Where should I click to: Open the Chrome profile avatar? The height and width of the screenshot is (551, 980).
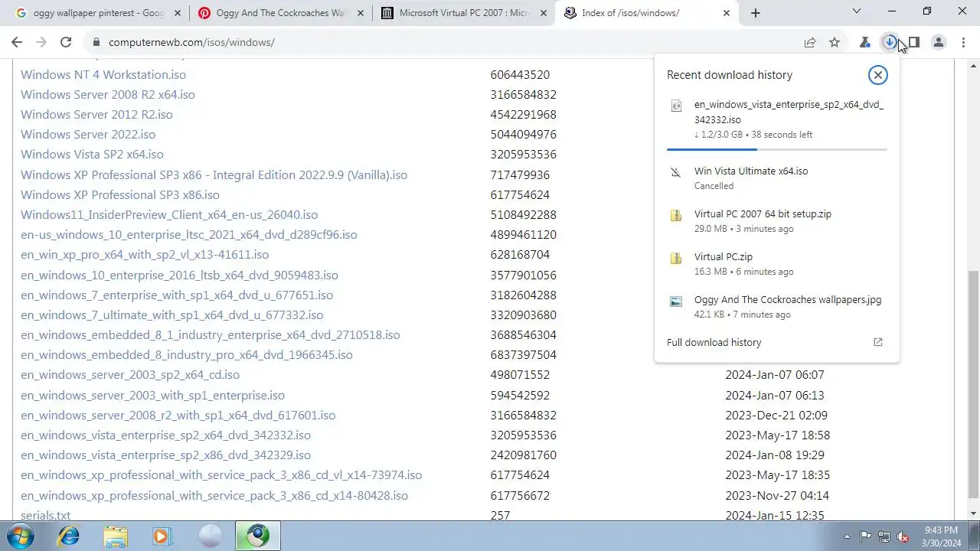coord(939,43)
